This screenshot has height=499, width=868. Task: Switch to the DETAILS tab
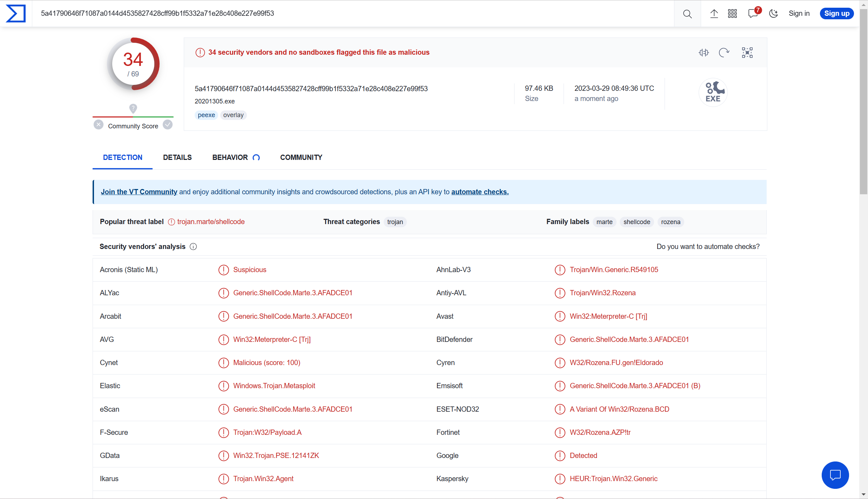177,157
